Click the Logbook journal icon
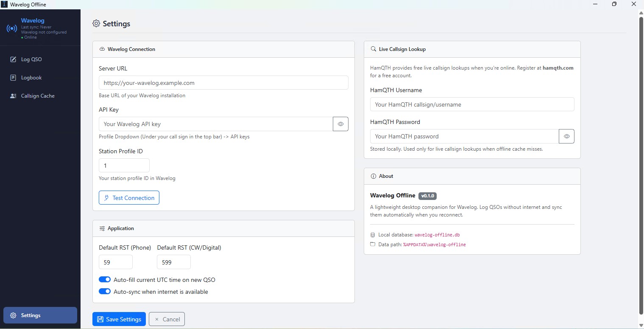 click(13, 78)
